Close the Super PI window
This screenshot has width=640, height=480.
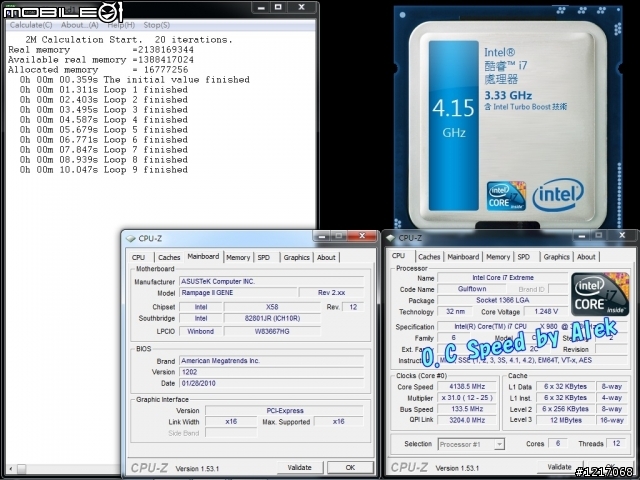[x=302, y=7]
